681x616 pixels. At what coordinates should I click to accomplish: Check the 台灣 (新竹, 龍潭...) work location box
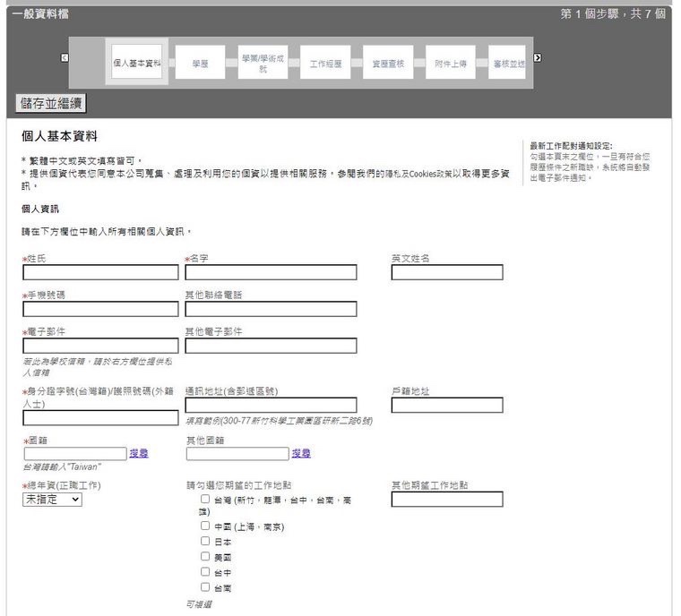pos(205,500)
